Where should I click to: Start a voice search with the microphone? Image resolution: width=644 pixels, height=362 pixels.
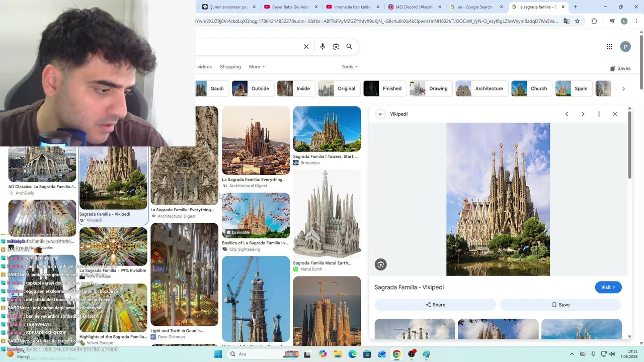tap(323, 47)
